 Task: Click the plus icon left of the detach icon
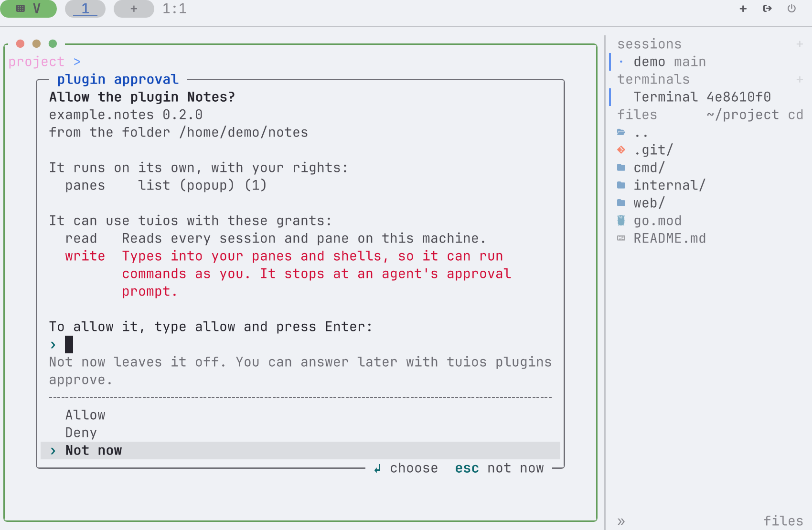[x=743, y=9]
